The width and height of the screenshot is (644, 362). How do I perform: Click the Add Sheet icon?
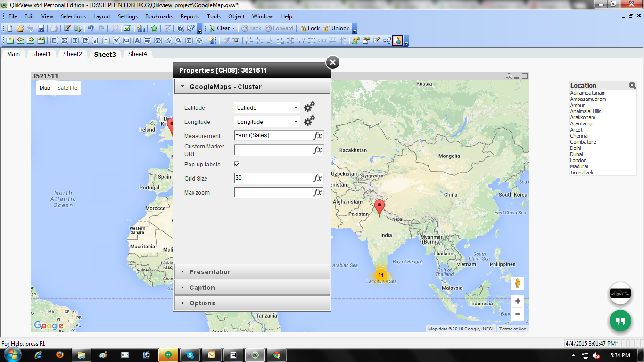pyautogui.click(x=9, y=41)
